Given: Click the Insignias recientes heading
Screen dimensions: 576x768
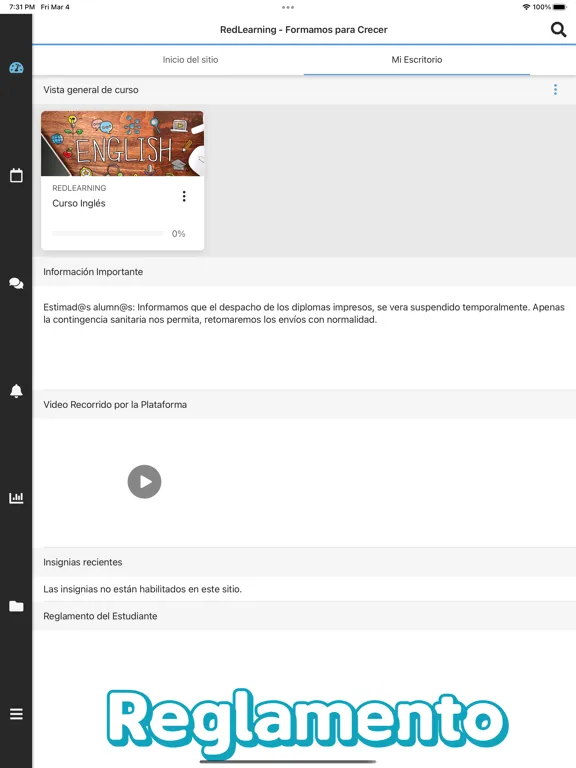Looking at the screenshot, I should pos(83,562).
